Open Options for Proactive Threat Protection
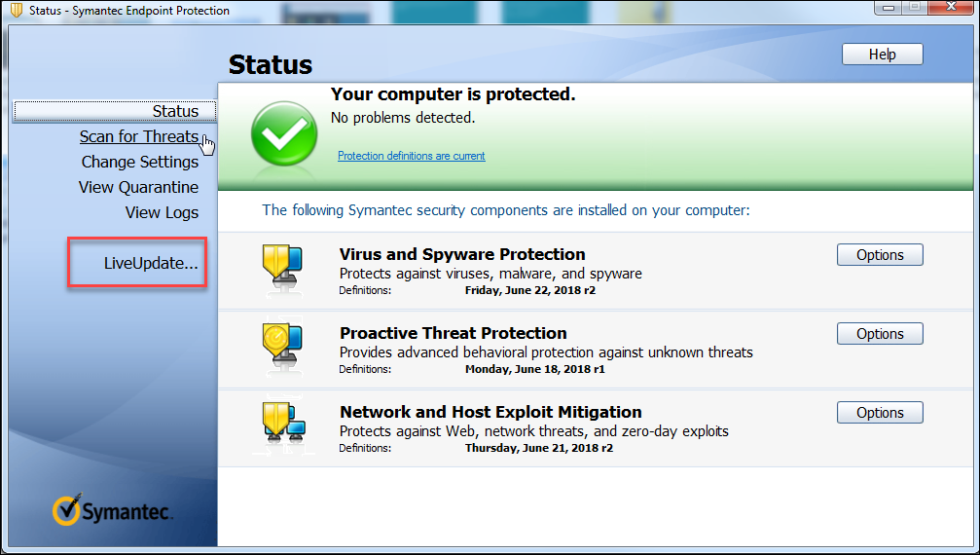This screenshot has height=555, width=980. [x=880, y=334]
